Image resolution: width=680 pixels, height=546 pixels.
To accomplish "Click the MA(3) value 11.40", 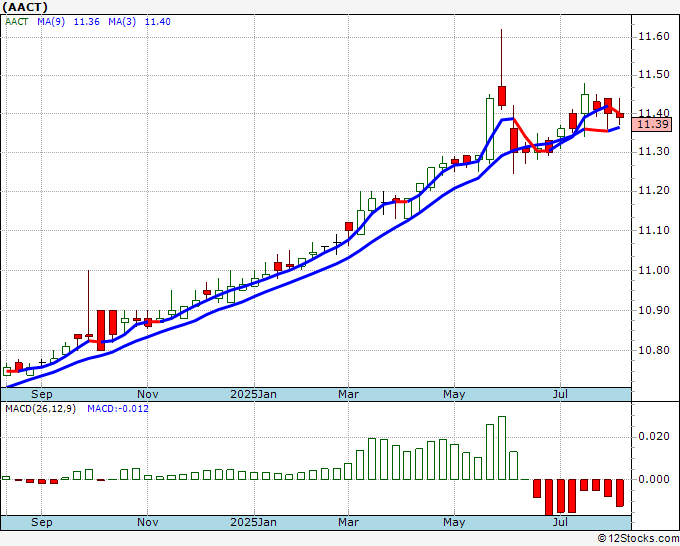I will [157, 22].
